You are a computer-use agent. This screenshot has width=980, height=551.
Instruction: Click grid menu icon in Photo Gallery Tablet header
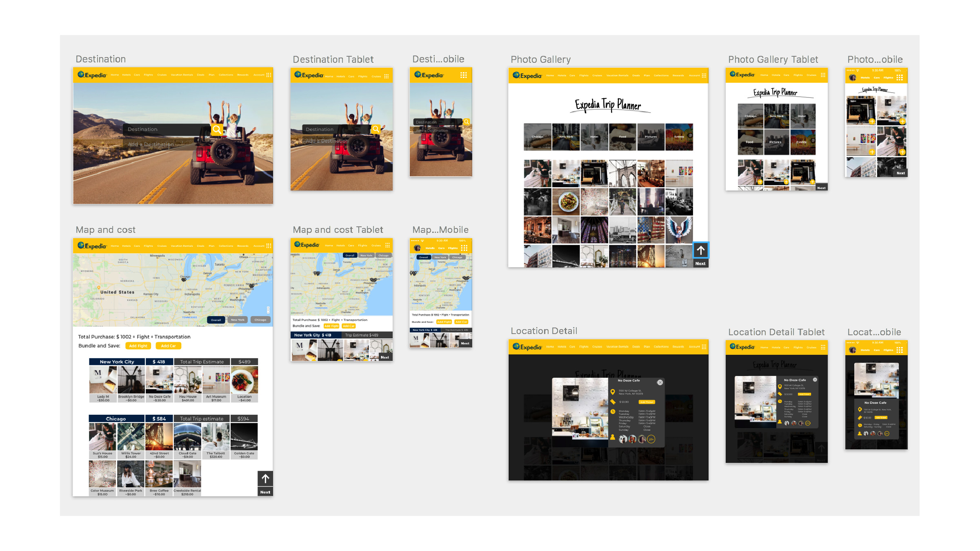pos(823,75)
